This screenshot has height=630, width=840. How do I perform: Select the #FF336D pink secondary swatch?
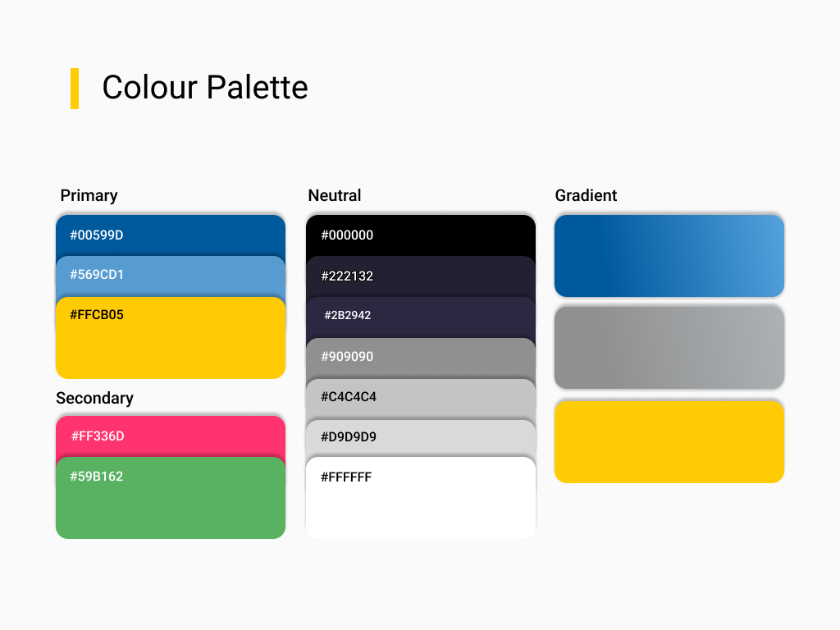click(171, 436)
